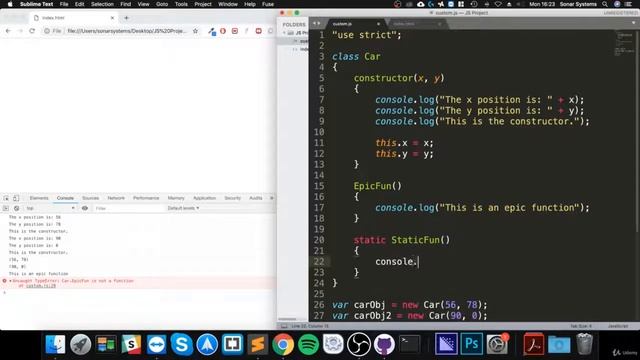Open the File menu in the menu bar
This screenshot has height=360, width=640.
[64, 4]
